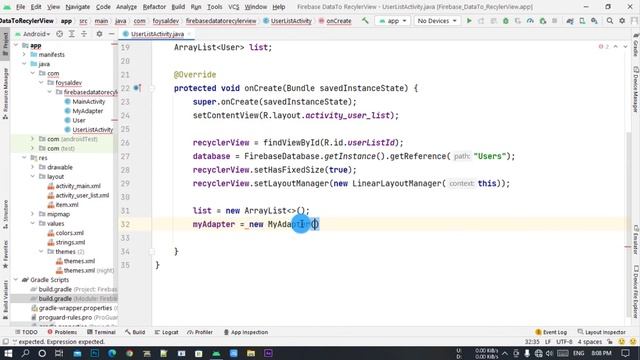Viewport: 640px width, 360px height.
Task: Click the Attach Debugger to Android Process icon
Action: 542,20
